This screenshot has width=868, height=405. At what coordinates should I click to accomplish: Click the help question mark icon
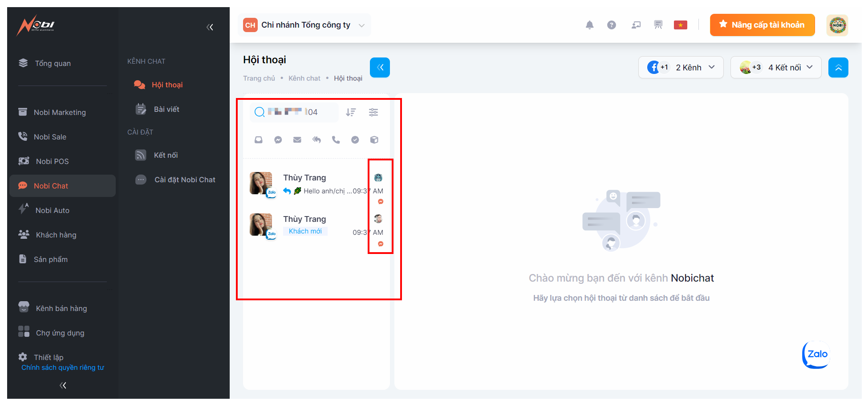click(x=612, y=25)
